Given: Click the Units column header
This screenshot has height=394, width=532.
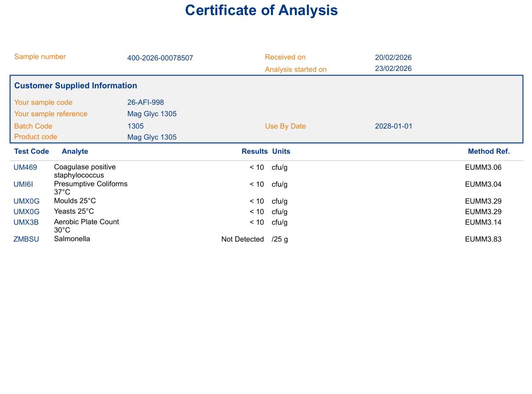Looking at the screenshot, I should coord(281,151).
